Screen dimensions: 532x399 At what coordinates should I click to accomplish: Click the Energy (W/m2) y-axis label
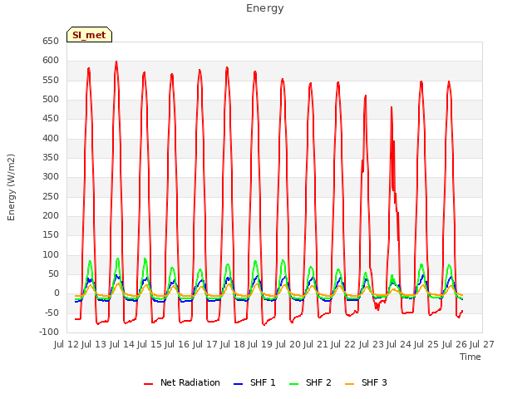(x=11, y=187)
